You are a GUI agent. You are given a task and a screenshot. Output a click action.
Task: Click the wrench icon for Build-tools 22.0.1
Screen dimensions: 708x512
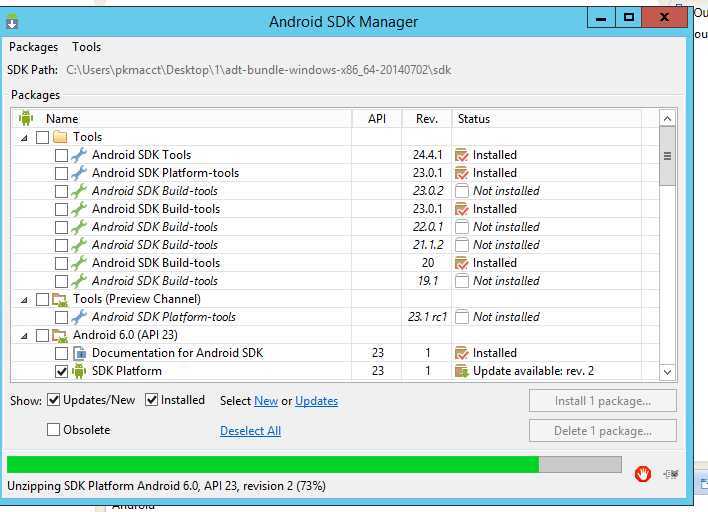pyautogui.click(x=79, y=227)
